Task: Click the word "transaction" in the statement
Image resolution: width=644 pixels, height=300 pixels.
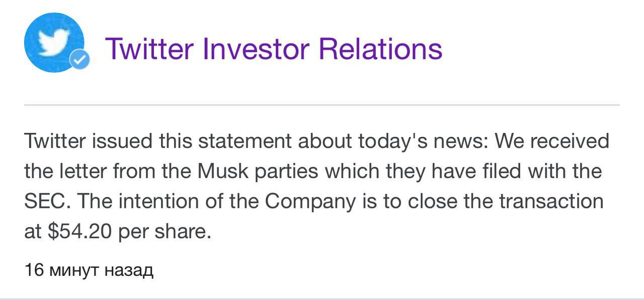Action: tap(551, 201)
